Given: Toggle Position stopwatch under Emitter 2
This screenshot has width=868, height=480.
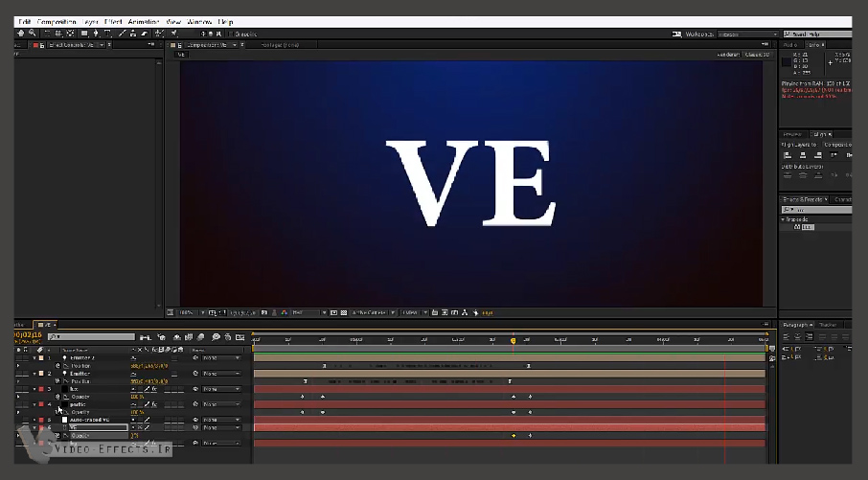Looking at the screenshot, I should [x=57, y=366].
